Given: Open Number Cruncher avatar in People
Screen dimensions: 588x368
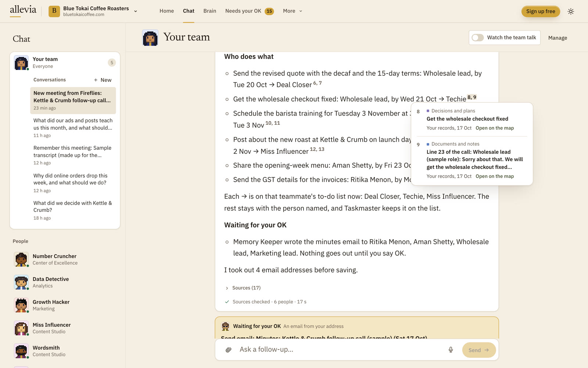Looking at the screenshot, I should click(21, 259).
